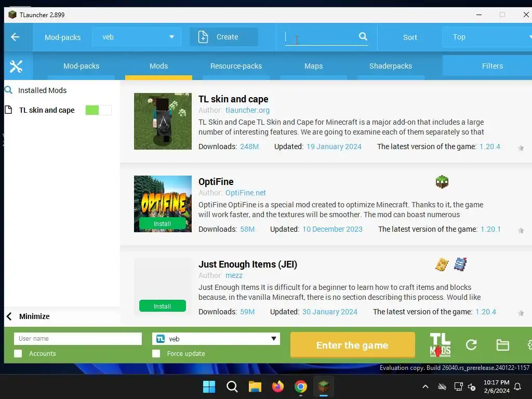The width and height of the screenshot is (532, 399).
Task: Open tlauncher.org author link
Action: tap(247, 110)
